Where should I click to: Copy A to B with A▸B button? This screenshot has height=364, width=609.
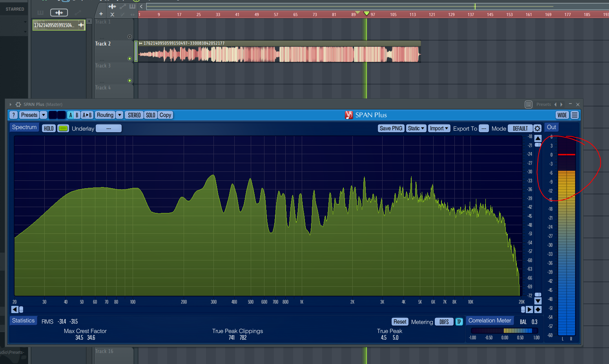pyautogui.click(x=87, y=115)
